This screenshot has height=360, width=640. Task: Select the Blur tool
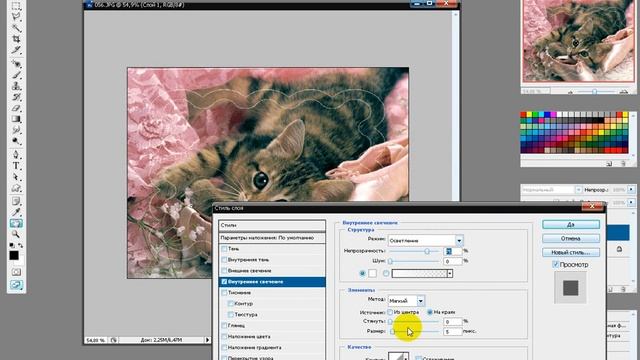coord(16,130)
